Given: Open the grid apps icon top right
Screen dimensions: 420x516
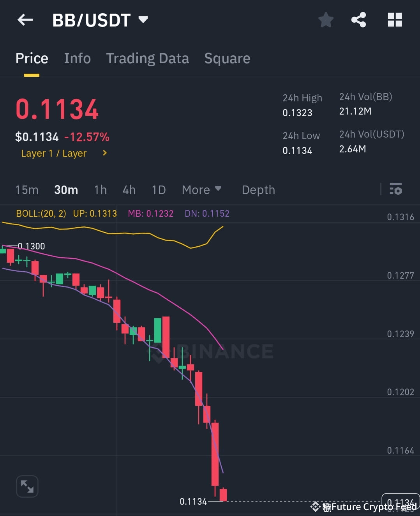Looking at the screenshot, I should pos(394,20).
